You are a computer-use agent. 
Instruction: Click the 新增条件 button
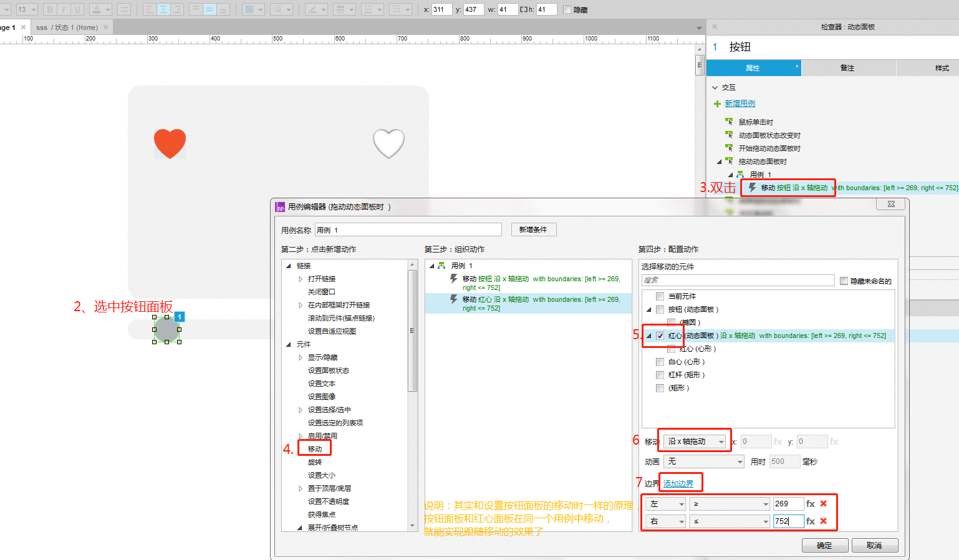point(533,229)
